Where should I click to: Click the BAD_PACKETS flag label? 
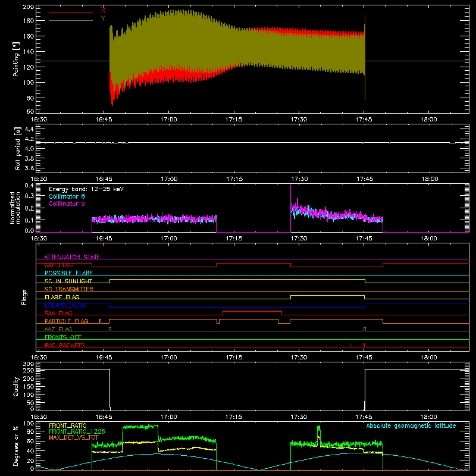[x=65, y=345]
